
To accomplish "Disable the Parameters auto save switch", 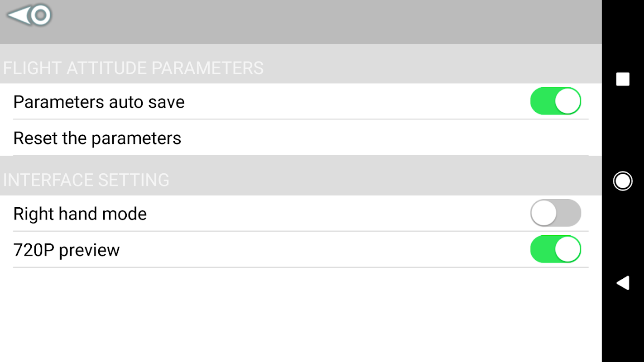I will pos(555,101).
